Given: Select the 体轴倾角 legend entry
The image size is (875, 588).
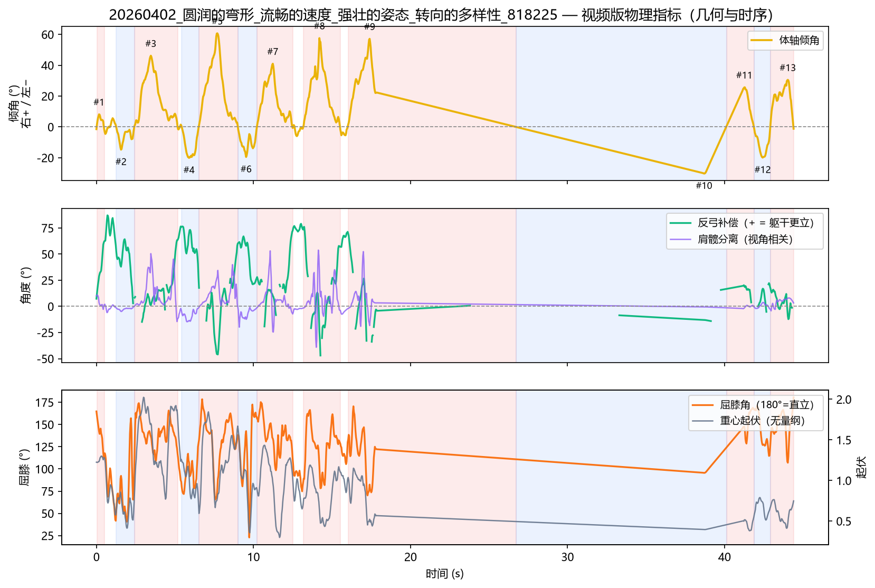Looking at the screenshot, I should pos(785,40).
